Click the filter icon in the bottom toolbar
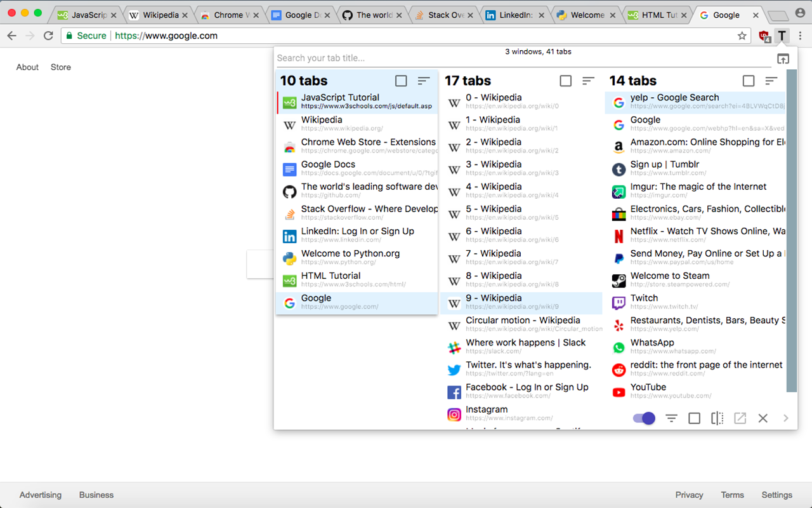Screen dimensions: 812x508 [x=671, y=418]
